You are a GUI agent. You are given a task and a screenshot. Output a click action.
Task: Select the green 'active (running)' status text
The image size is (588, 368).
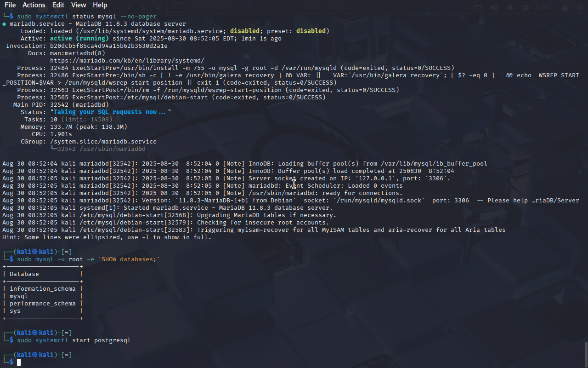click(x=79, y=39)
